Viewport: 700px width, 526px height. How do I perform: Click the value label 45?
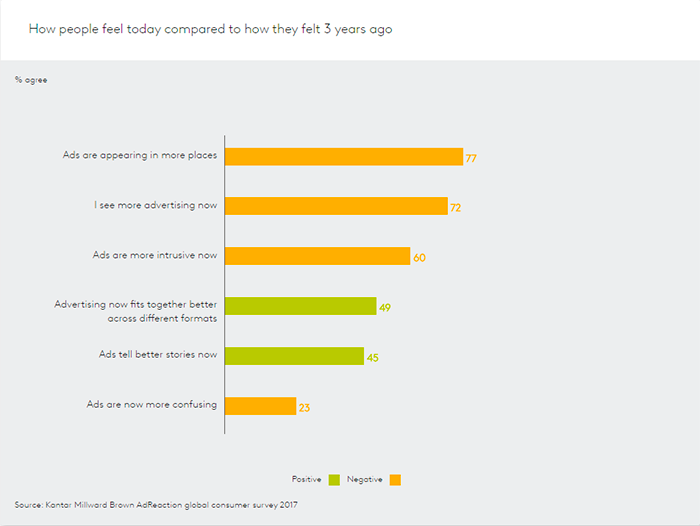372,358
